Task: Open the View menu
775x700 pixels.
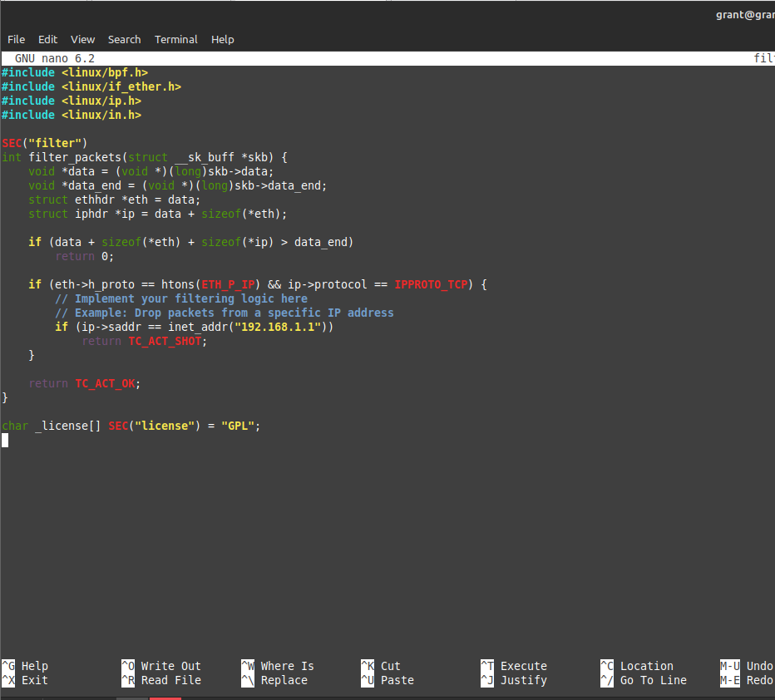Action: 82,39
